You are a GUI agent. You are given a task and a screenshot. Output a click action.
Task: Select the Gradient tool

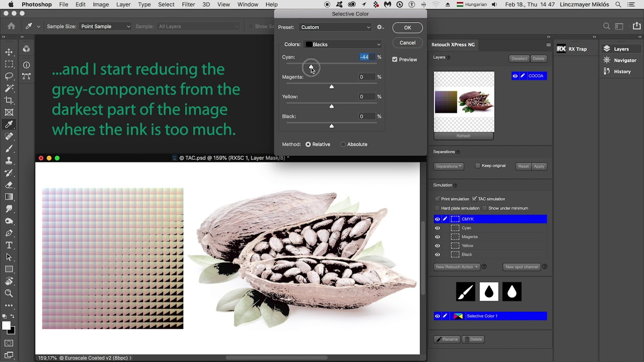tap(9, 197)
